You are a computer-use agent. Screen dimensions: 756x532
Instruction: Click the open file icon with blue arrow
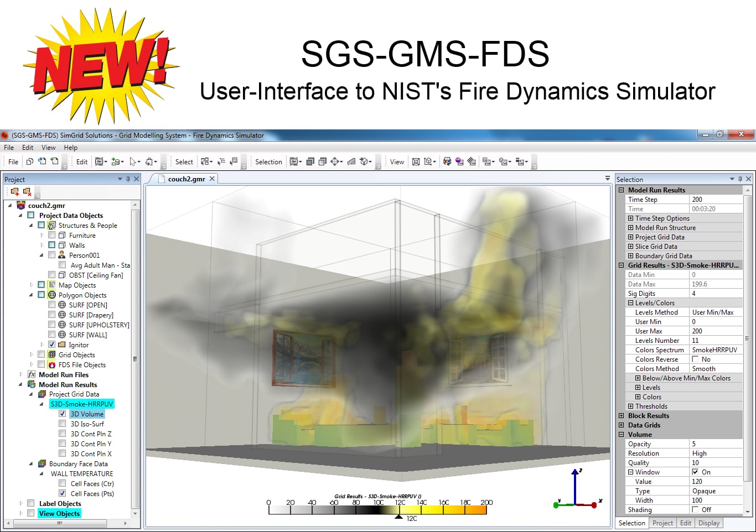point(42,161)
